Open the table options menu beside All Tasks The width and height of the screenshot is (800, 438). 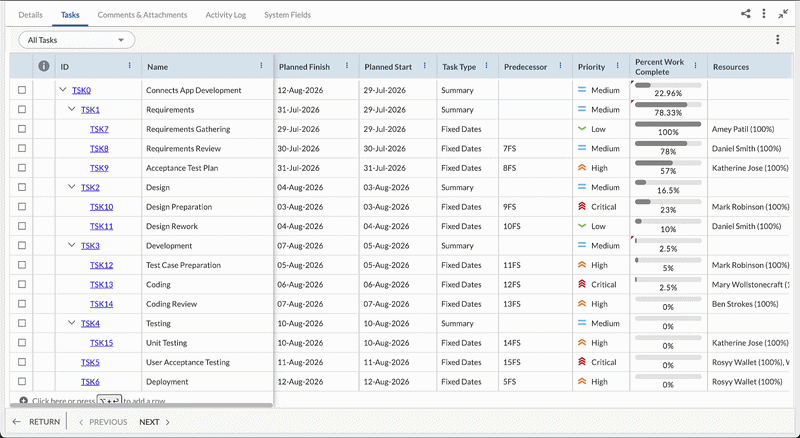tap(778, 39)
